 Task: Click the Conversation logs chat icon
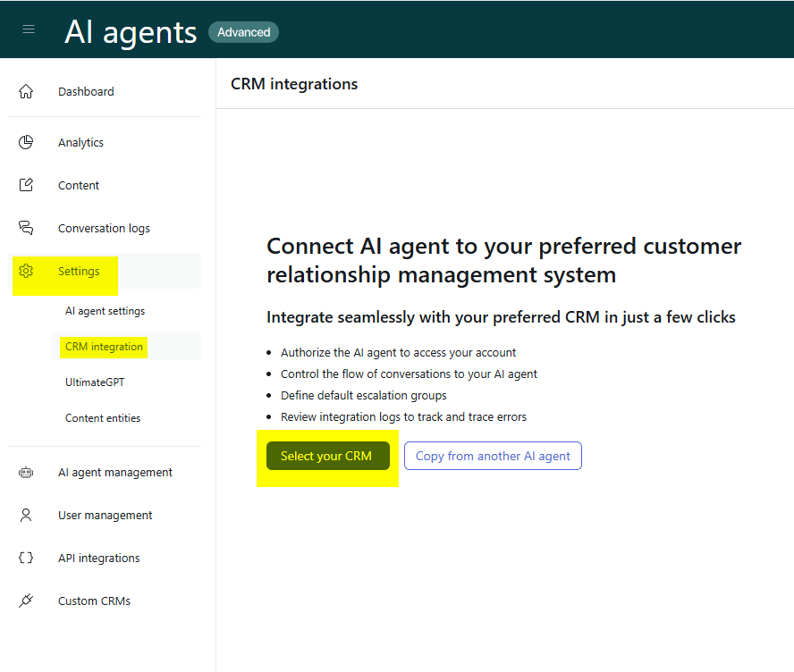click(26, 228)
